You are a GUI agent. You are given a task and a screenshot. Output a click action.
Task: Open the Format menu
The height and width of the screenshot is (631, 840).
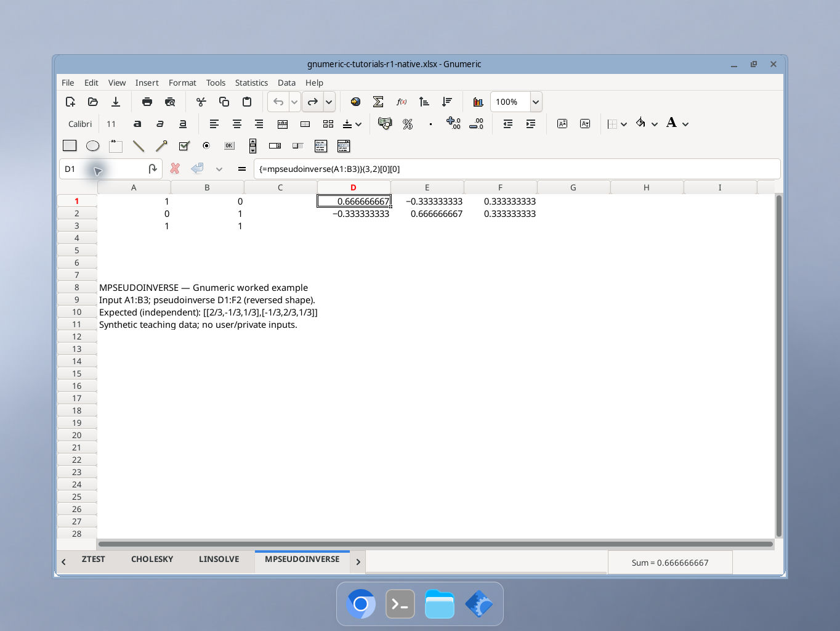coord(182,83)
